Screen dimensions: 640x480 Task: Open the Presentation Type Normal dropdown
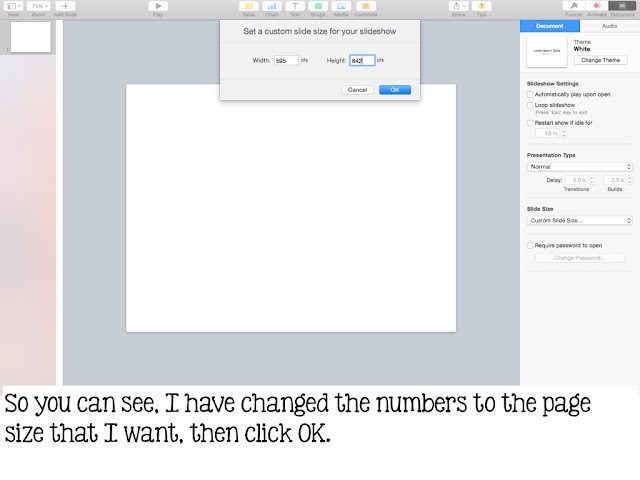580,167
